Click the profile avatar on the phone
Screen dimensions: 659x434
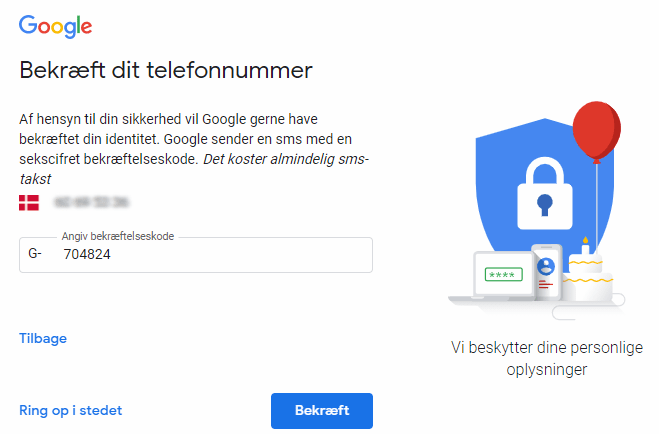(547, 267)
